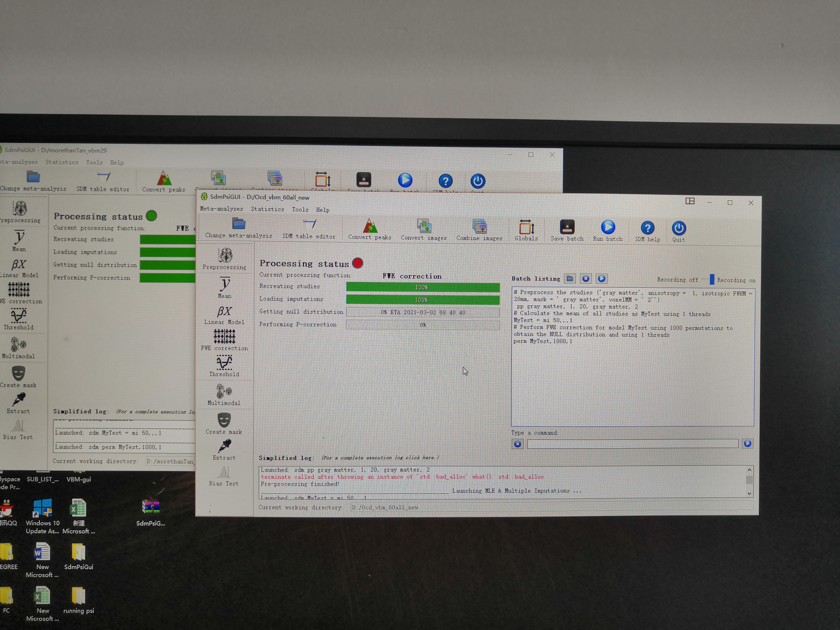The width and height of the screenshot is (840, 630).
Task: Click the blue run command button beside input
Action: [747, 444]
